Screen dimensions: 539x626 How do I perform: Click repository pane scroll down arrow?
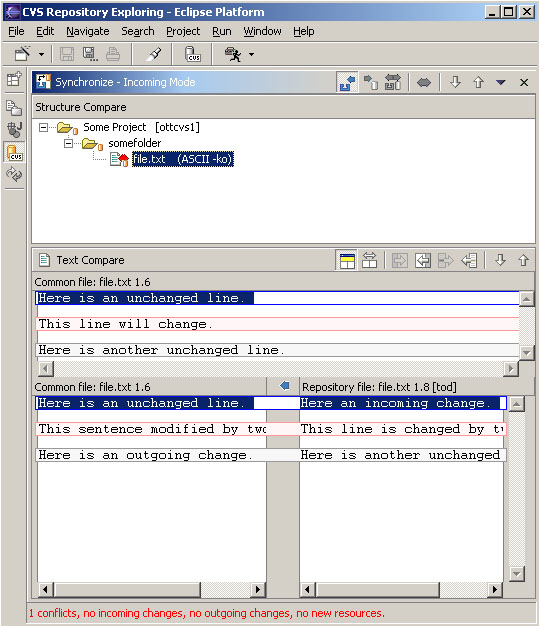coord(516,574)
